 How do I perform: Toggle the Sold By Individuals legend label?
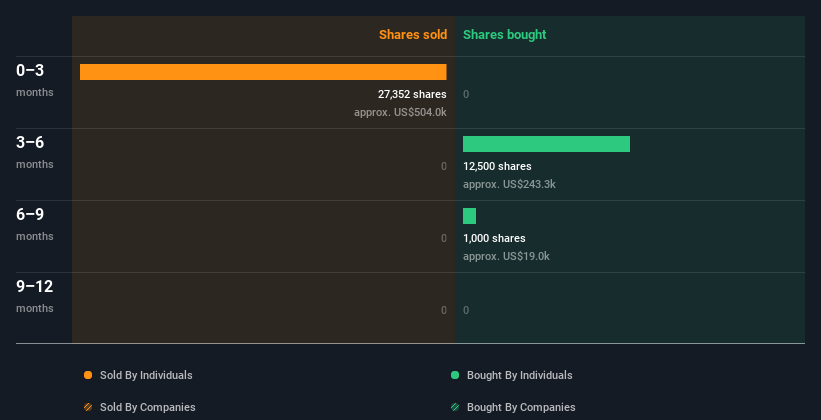pos(146,375)
